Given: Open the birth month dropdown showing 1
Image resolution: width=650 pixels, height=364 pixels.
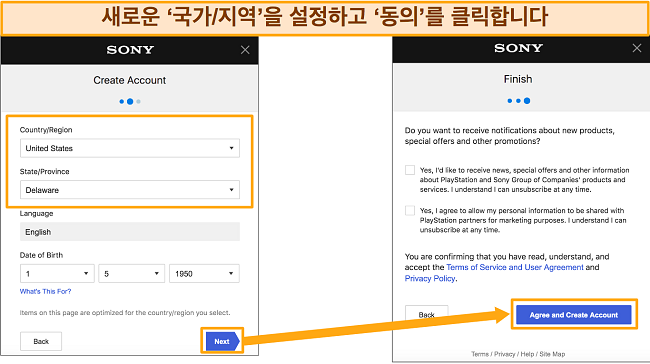Looking at the screenshot, I should pos(57,274).
